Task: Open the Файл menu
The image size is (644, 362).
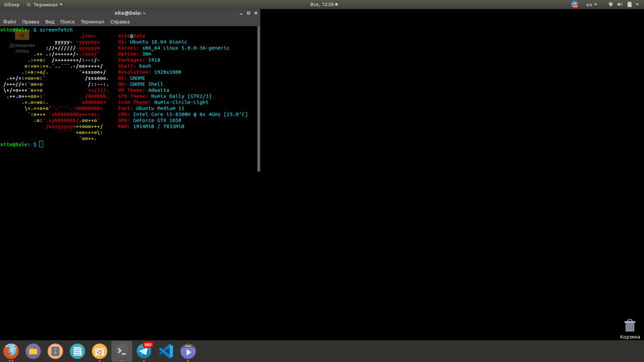Action: pyautogui.click(x=10, y=22)
